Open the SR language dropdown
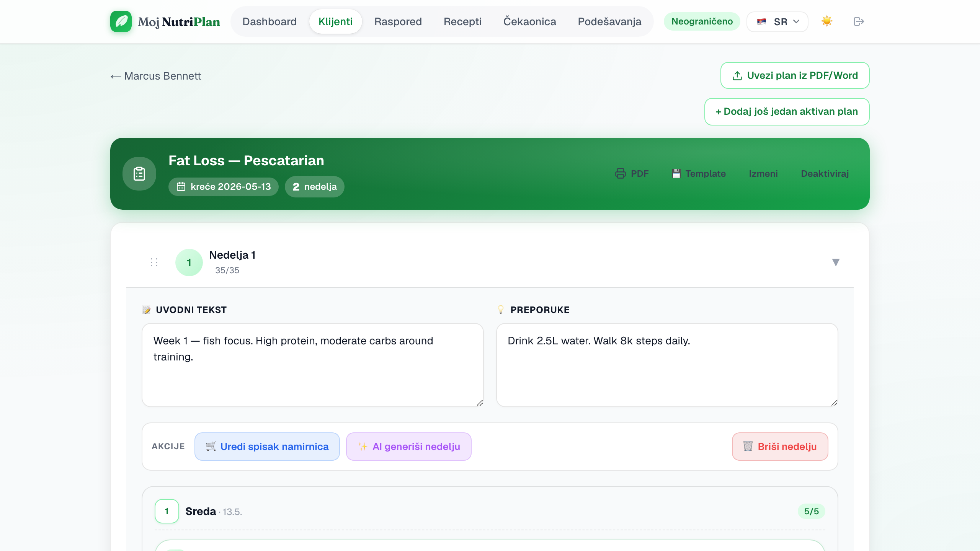The width and height of the screenshot is (980, 551). [777, 21]
